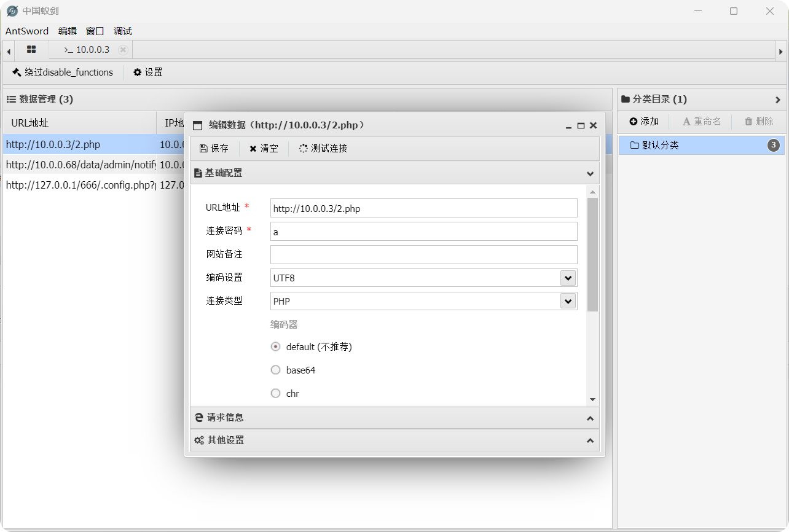Expand the 其他设置 section
This screenshot has height=532, width=789.
click(394, 440)
